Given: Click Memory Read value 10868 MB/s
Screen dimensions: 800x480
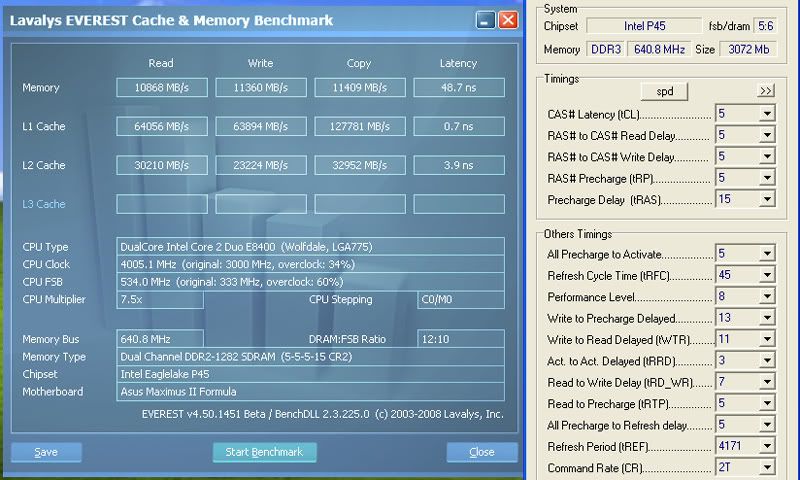Looking at the screenshot, I should [162, 87].
